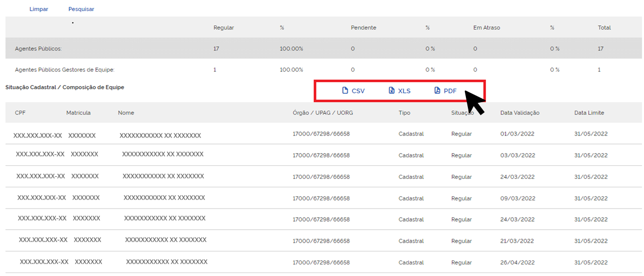Click the Limpar link
Image resolution: width=644 pixels, height=276 pixels.
[39, 9]
